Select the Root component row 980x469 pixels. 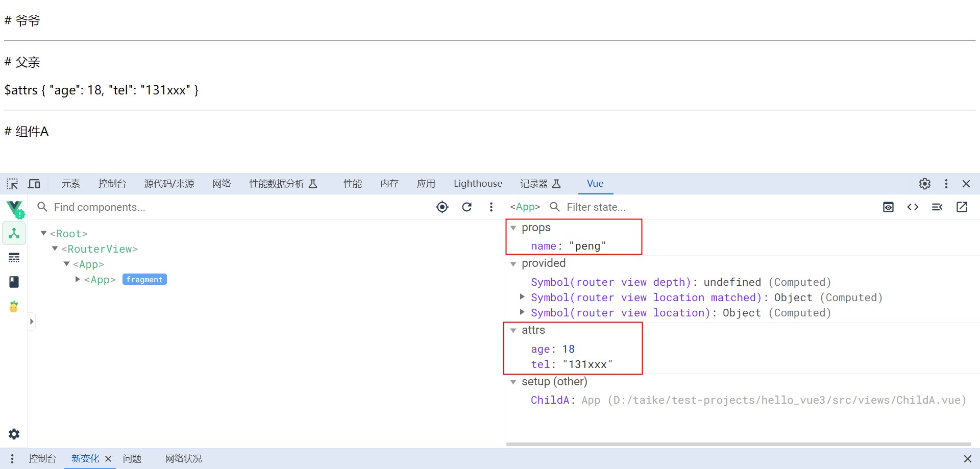(69, 233)
